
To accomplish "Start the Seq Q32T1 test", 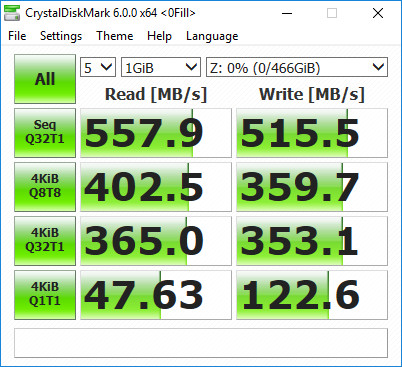I will pyautogui.click(x=45, y=133).
